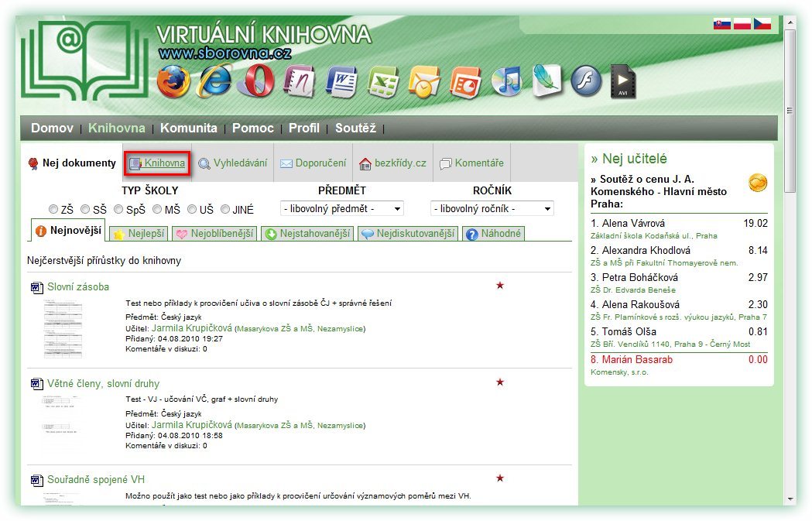Click the star icon beside Slovní zásoba

pos(500,286)
